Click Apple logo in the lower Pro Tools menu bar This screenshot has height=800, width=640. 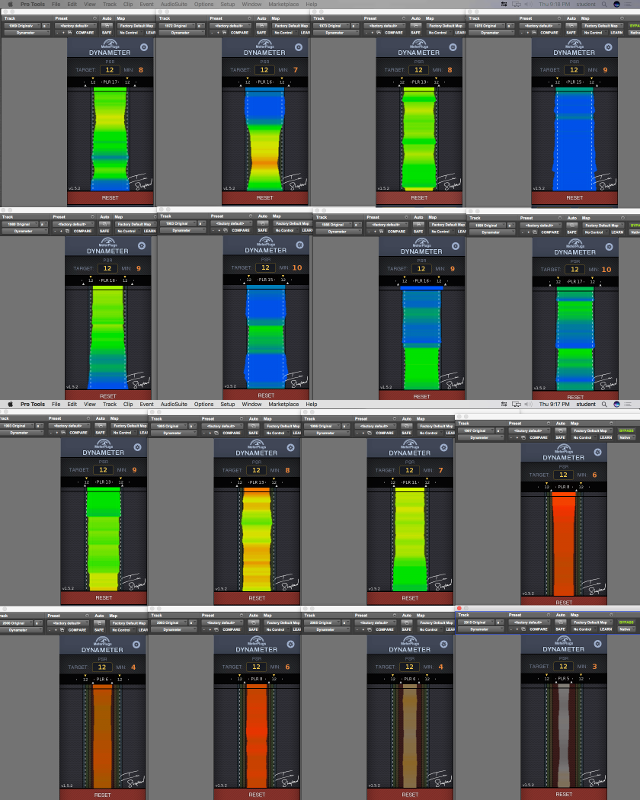[x=10, y=404]
